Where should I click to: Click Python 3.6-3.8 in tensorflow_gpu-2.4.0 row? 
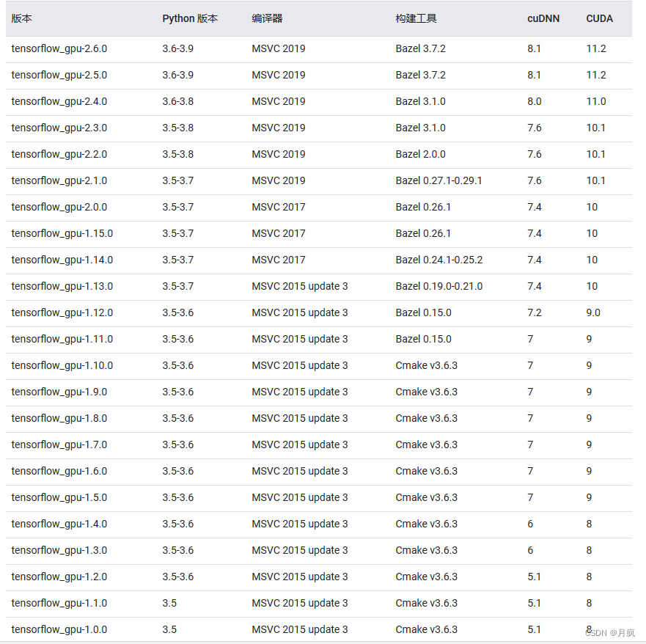177,101
